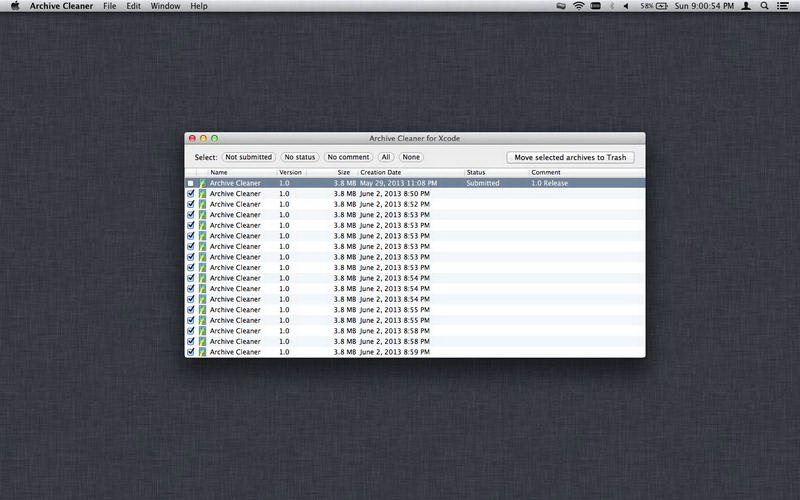Open Notification Center list icon
Screen dimensions: 800x500
tap(785, 6)
